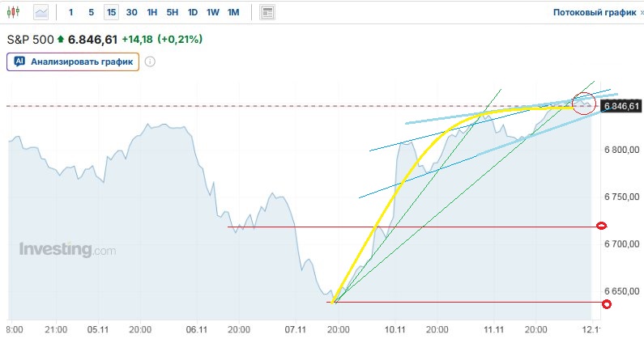Image resolution: width=644 pixels, height=339 pixels.
Task: Select the area chart type icon
Action: tap(41, 13)
